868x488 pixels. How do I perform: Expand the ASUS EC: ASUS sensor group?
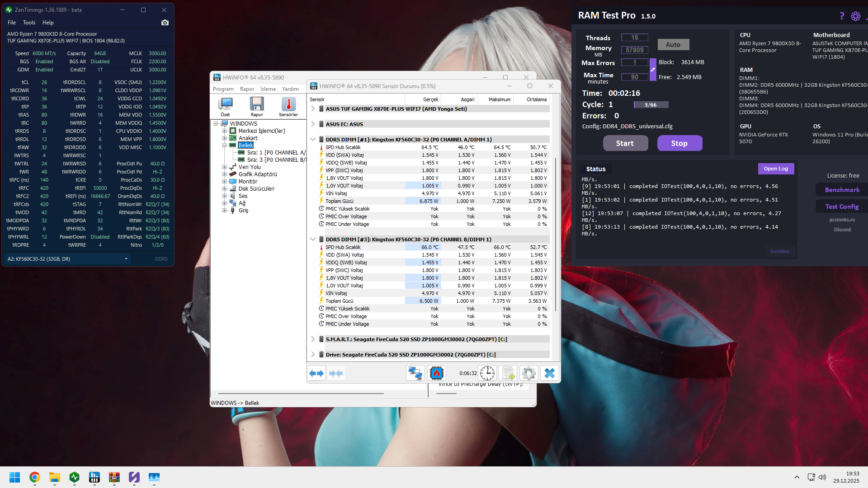click(313, 124)
